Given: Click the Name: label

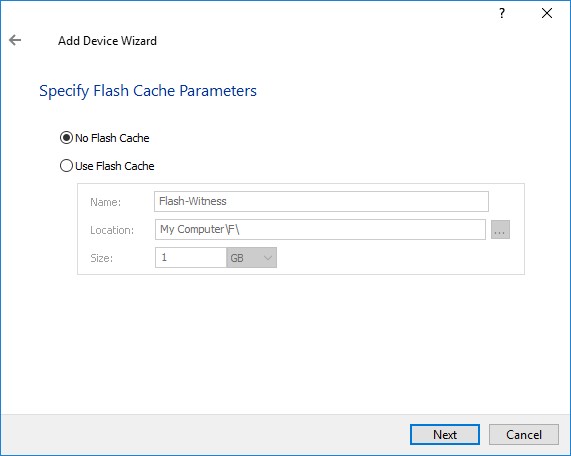Looking at the screenshot, I should (106, 202).
